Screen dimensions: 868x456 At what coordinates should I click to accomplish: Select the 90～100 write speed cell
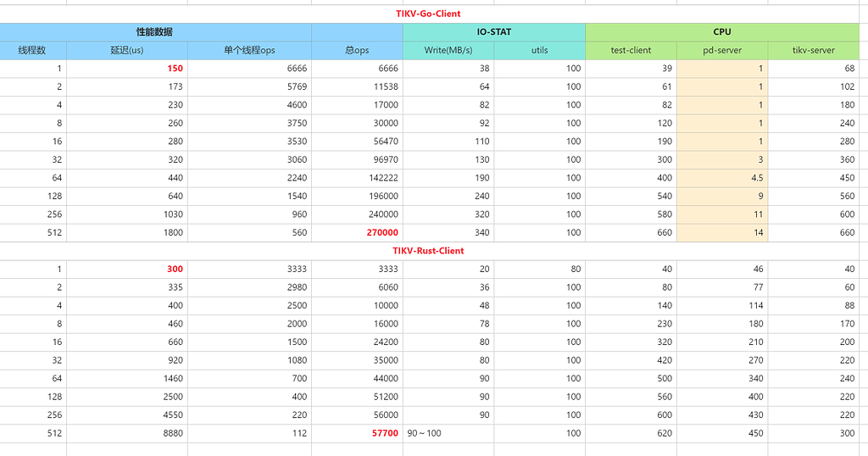[x=425, y=433]
